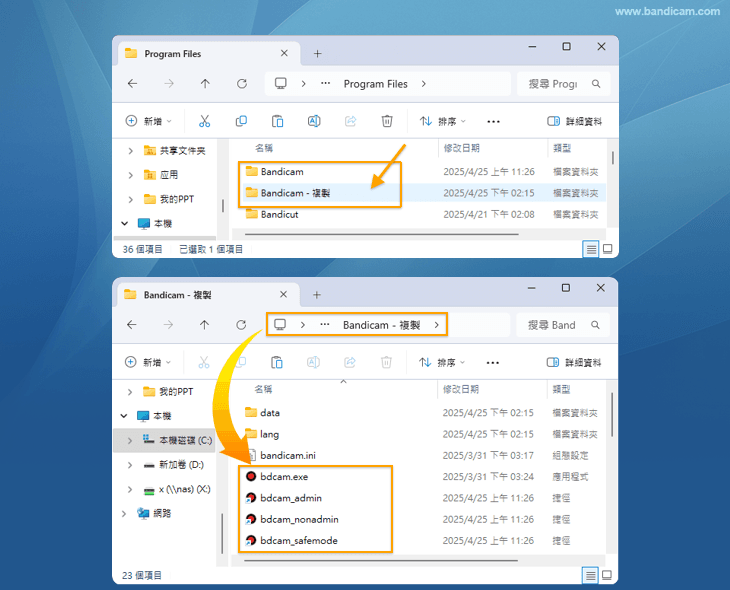Go up one level in Bandicam - 複製 window
The width and height of the screenshot is (730, 590).
[204, 325]
